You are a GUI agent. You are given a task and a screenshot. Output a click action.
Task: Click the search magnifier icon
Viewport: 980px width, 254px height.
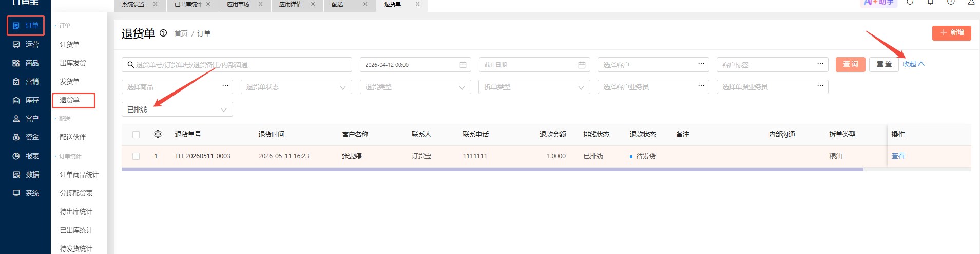[131, 65]
